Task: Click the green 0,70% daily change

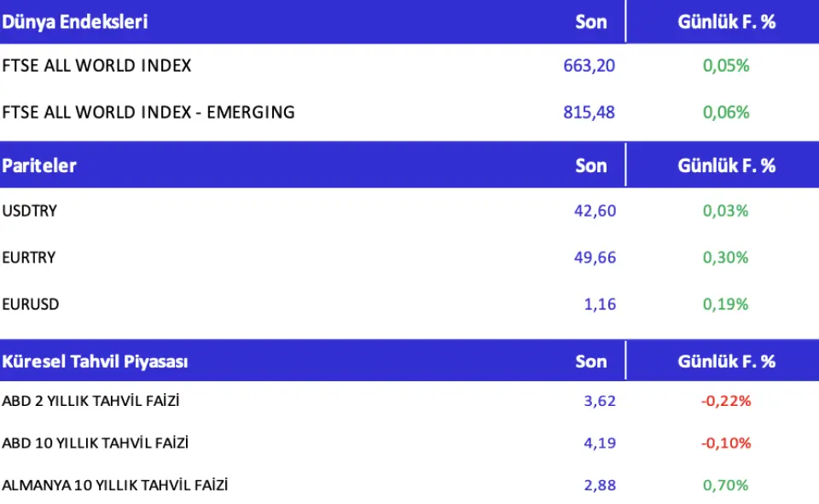Action: [726, 485]
